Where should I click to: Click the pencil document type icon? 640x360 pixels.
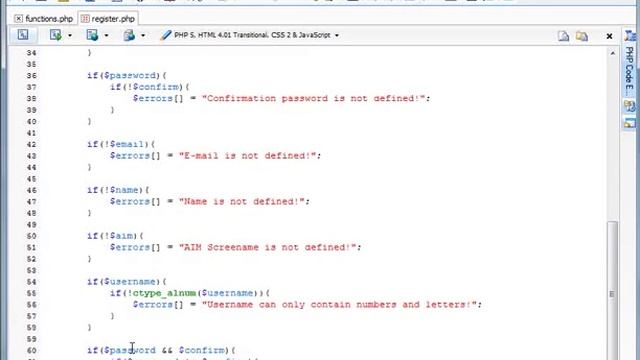(x=165, y=35)
